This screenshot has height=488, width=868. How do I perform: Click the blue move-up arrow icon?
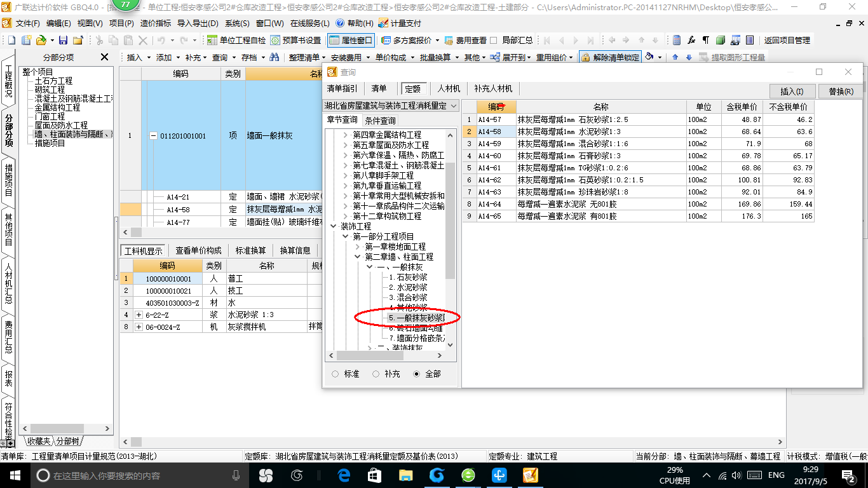tap(675, 57)
